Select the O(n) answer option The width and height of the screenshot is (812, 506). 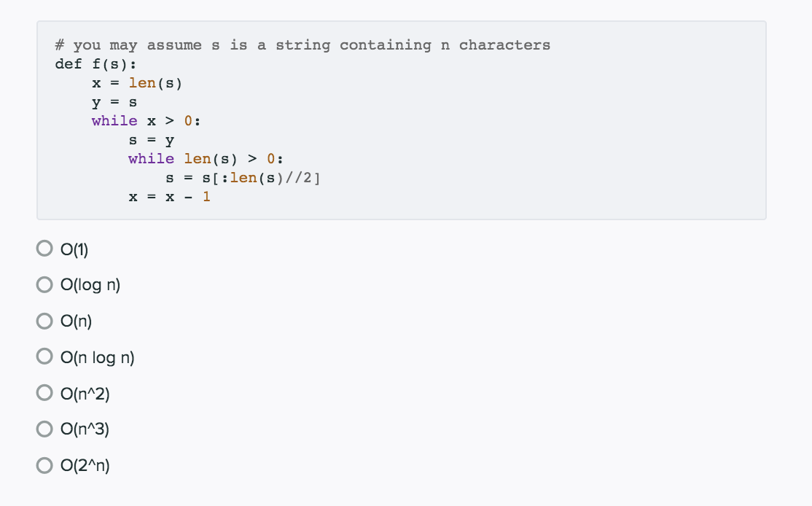coord(44,320)
